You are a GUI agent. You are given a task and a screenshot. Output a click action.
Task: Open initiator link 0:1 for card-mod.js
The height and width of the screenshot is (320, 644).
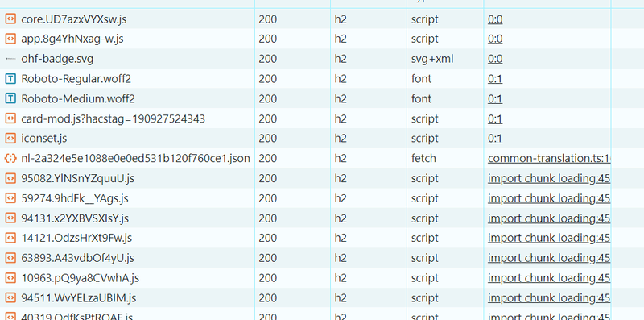pyautogui.click(x=495, y=118)
